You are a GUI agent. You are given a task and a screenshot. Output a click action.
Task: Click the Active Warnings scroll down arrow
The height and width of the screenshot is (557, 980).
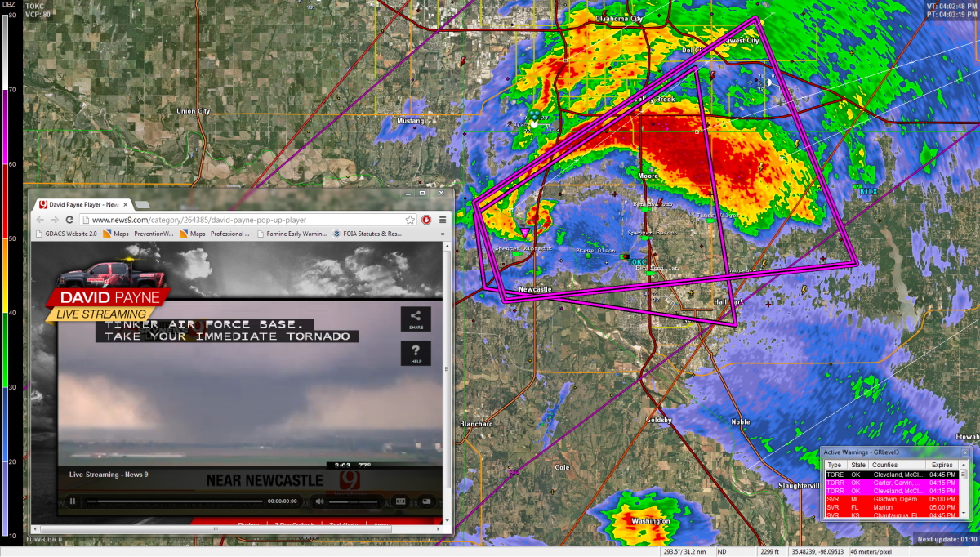click(964, 515)
